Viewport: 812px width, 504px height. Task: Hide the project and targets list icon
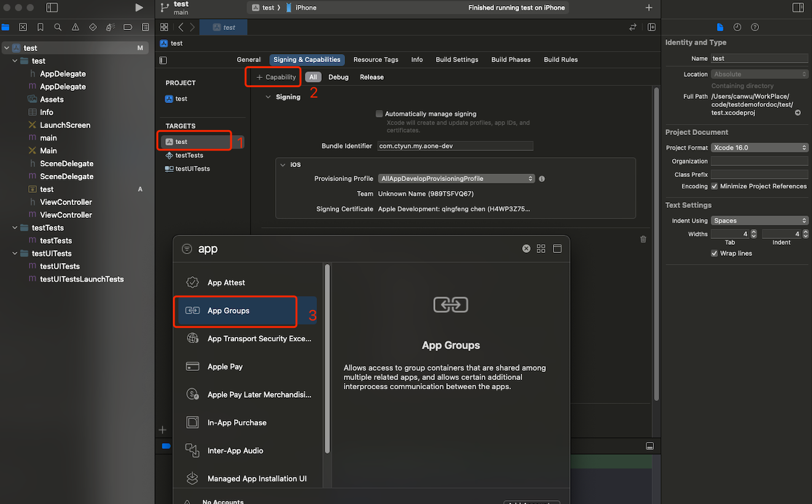point(163,60)
